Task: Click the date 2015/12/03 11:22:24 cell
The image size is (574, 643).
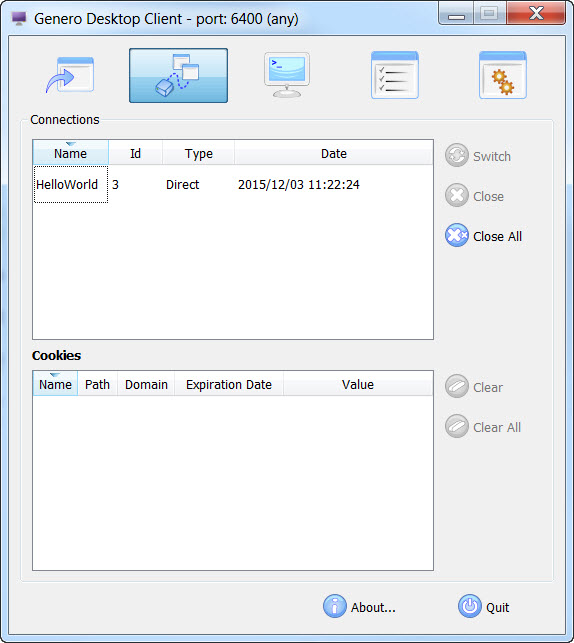Action: point(334,185)
